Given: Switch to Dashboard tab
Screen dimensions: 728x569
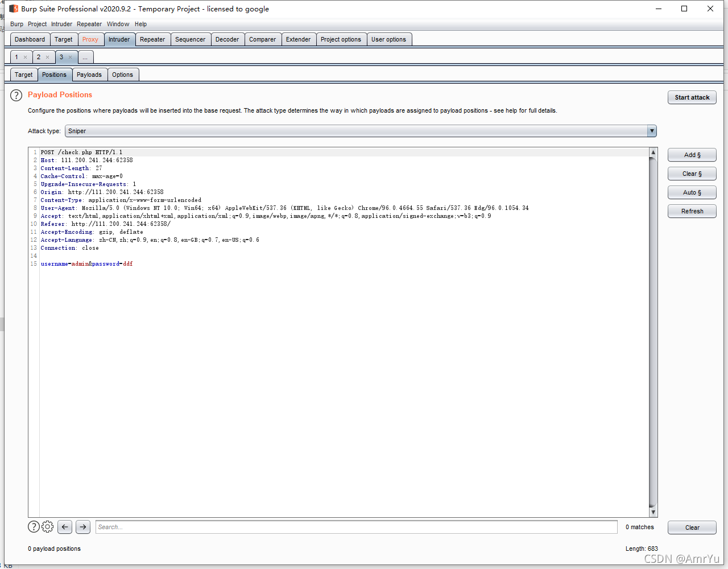Looking at the screenshot, I should point(30,39).
